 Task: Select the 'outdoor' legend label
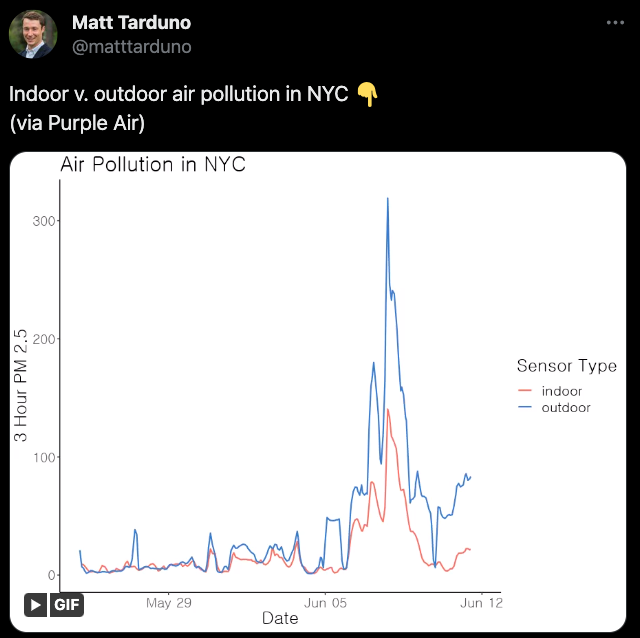point(566,407)
